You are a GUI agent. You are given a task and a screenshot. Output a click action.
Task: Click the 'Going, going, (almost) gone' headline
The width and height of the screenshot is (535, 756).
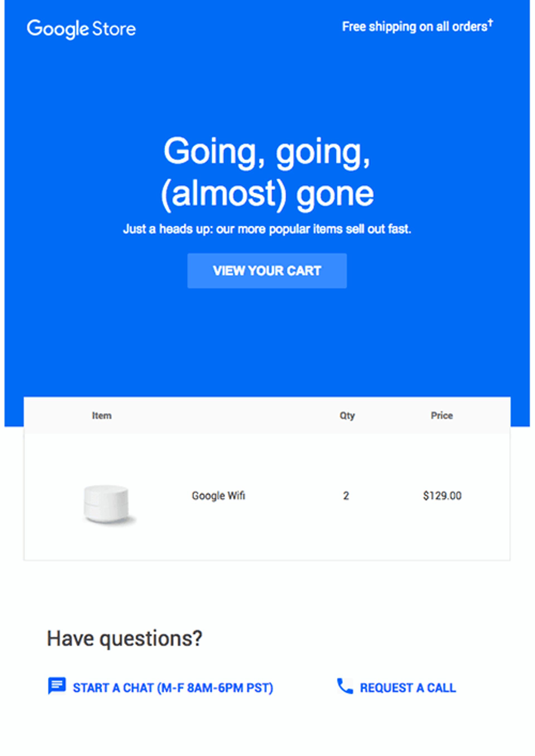click(267, 172)
